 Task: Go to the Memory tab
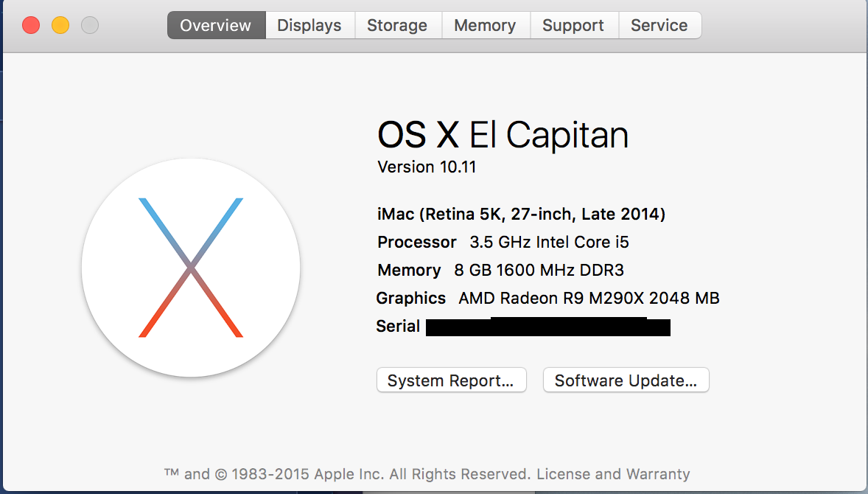[486, 26]
